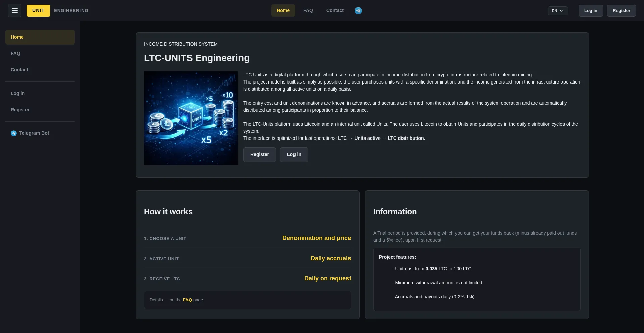Image resolution: width=644 pixels, height=333 pixels.
Task: Click 'Accruals and payouts daily (0.2%-1%)' line
Action: click(x=433, y=297)
